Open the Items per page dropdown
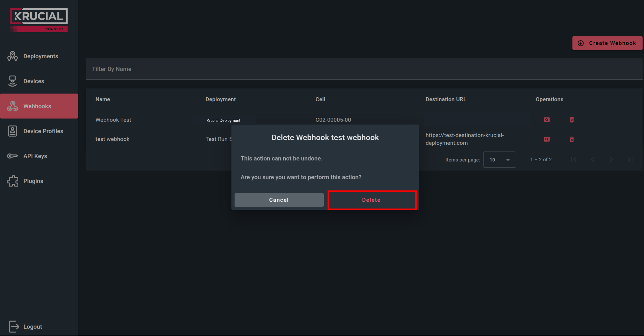Screen dimensions: 644x336 click(x=499, y=159)
